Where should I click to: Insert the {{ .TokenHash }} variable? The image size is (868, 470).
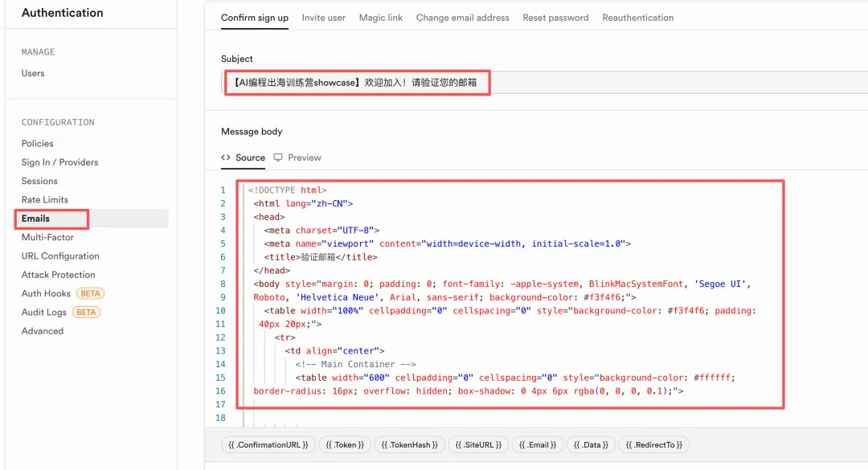pos(410,444)
